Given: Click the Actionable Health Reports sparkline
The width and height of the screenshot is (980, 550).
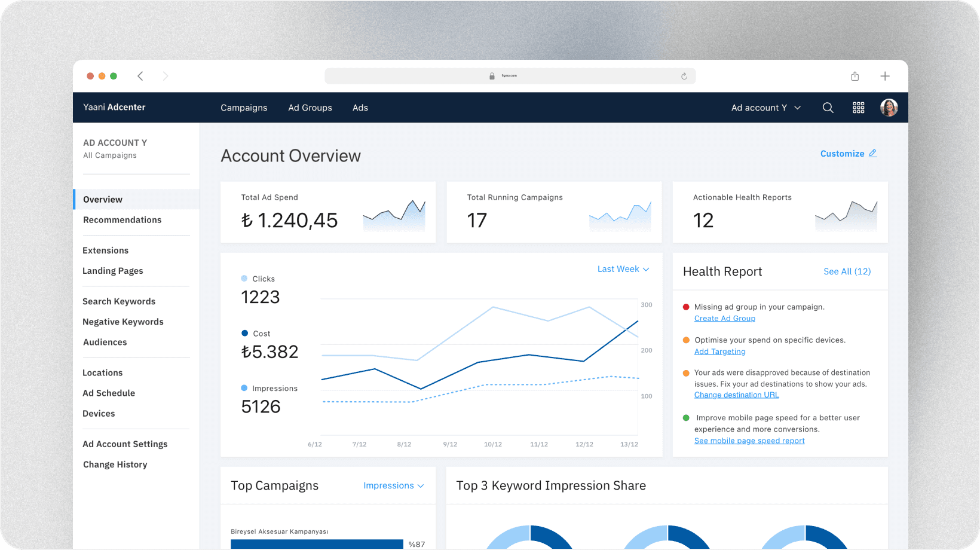Looking at the screenshot, I should point(846,216).
